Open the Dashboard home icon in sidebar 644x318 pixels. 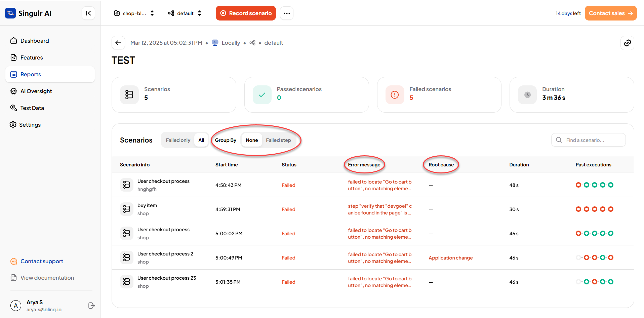point(13,41)
